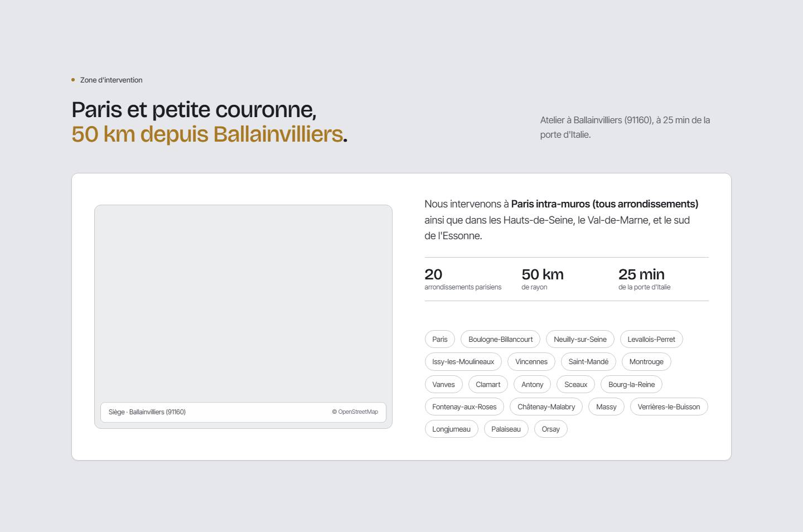Viewport: 803px width, 532px height.
Task: Select the Montrouge tag
Action: (646, 361)
